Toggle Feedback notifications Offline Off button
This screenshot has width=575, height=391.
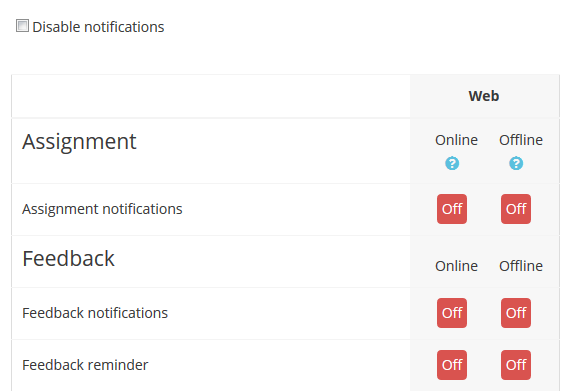[x=516, y=313]
